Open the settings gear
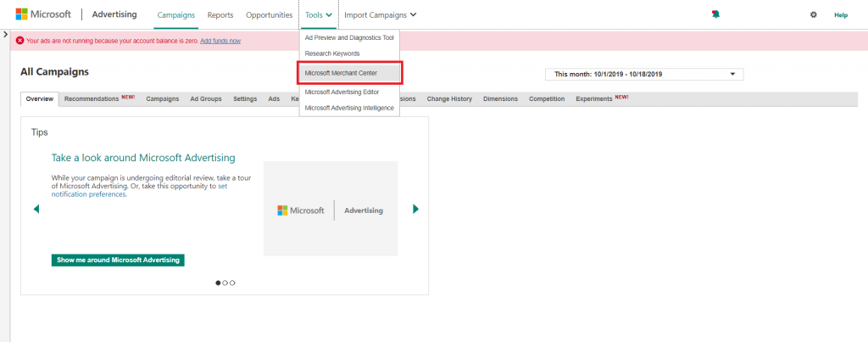Image resolution: width=868 pixels, height=342 pixels. tap(813, 15)
